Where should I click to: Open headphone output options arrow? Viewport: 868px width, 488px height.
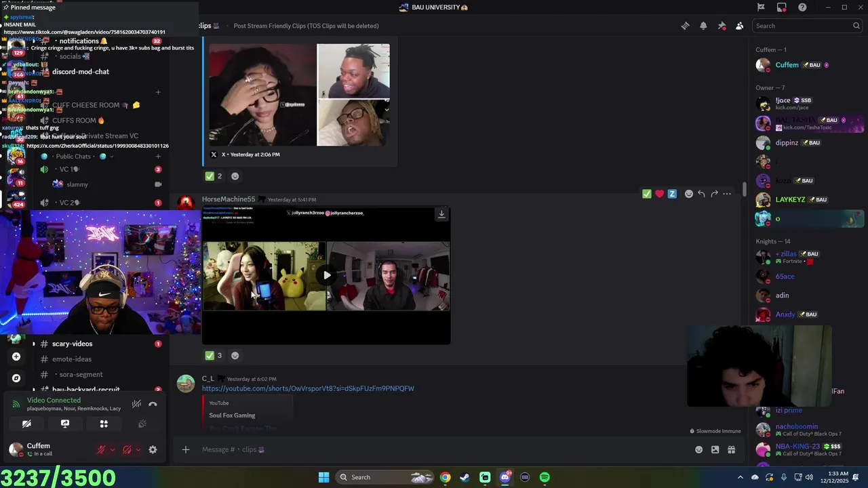tap(138, 449)
